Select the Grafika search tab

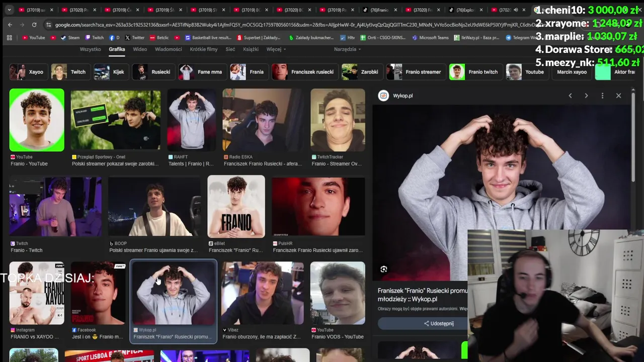tap(117, 49)
